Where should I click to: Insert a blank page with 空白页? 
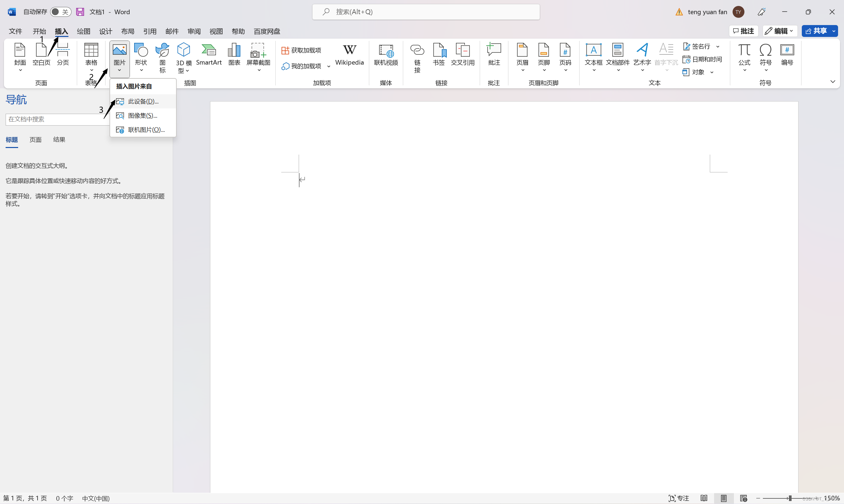tap(41, 54)
